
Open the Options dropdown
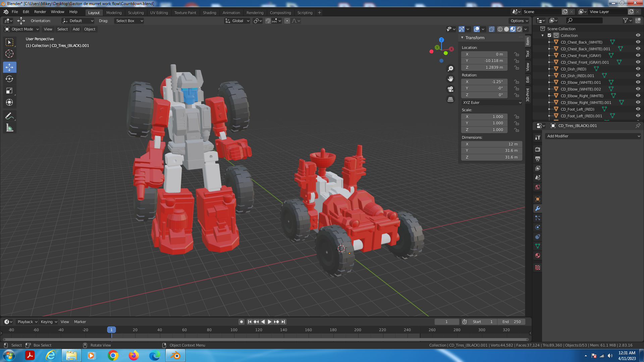pos(520,21)
